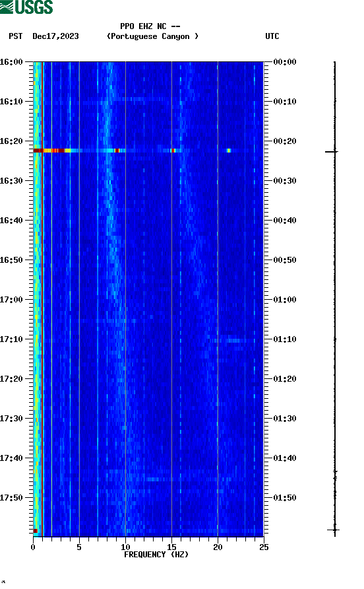Click the '01:40' UTC time label
The image size is (364, 589).
point(285,458)
